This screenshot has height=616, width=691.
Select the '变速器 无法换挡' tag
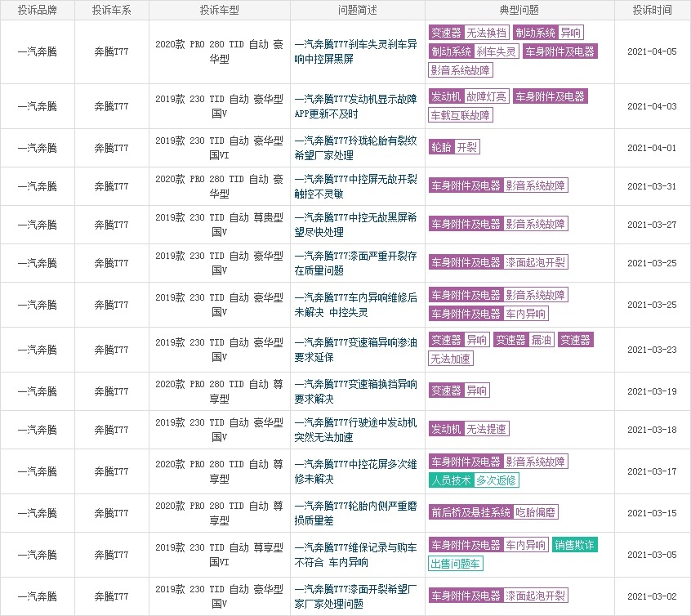469,33
